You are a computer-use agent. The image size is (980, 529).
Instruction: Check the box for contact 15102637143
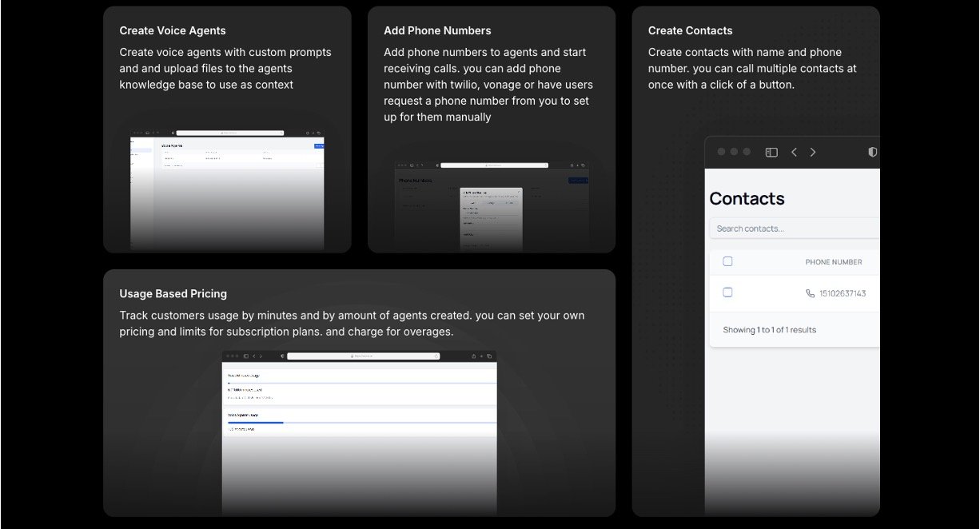click(727, 292)
